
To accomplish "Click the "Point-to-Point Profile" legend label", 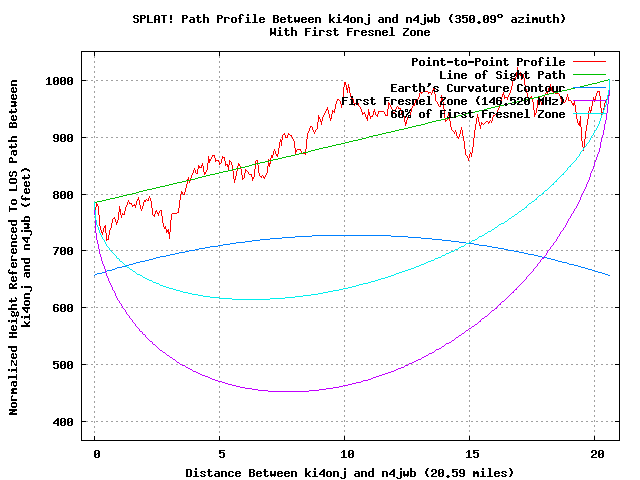I will pos(488,62).
